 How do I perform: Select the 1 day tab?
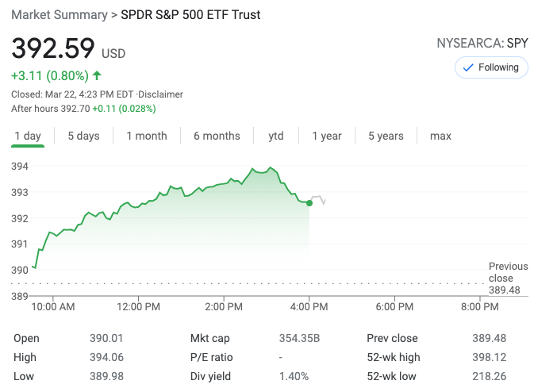tap(28, 136)
